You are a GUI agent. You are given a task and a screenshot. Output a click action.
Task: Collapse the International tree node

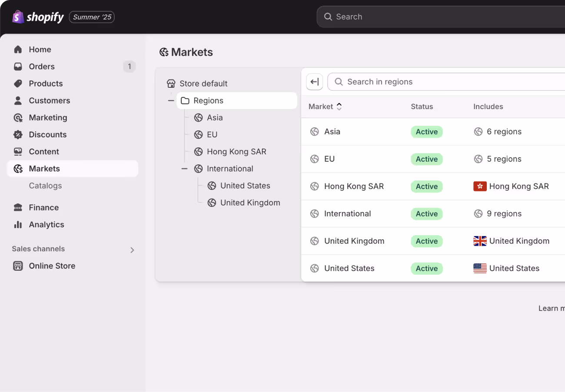point(185,169)
